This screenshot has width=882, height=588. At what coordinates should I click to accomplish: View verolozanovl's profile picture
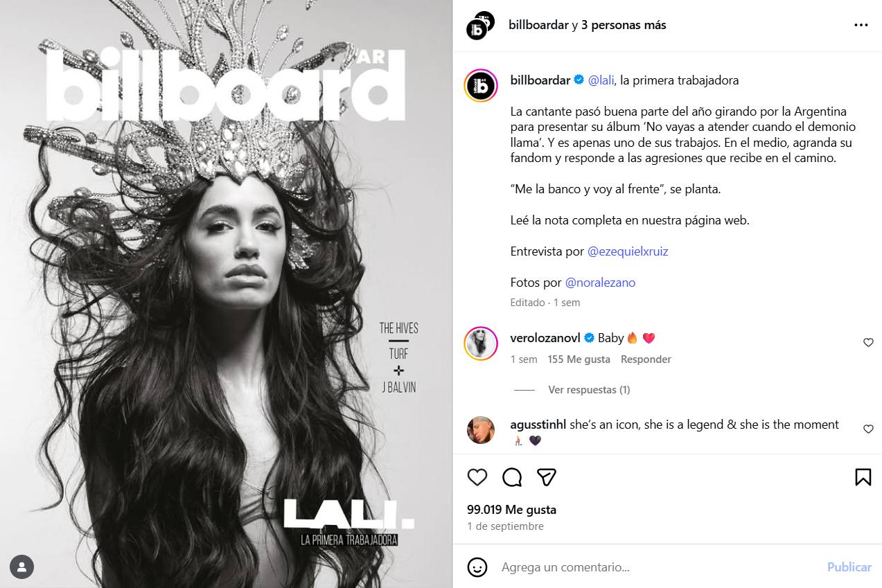point(481,343)
